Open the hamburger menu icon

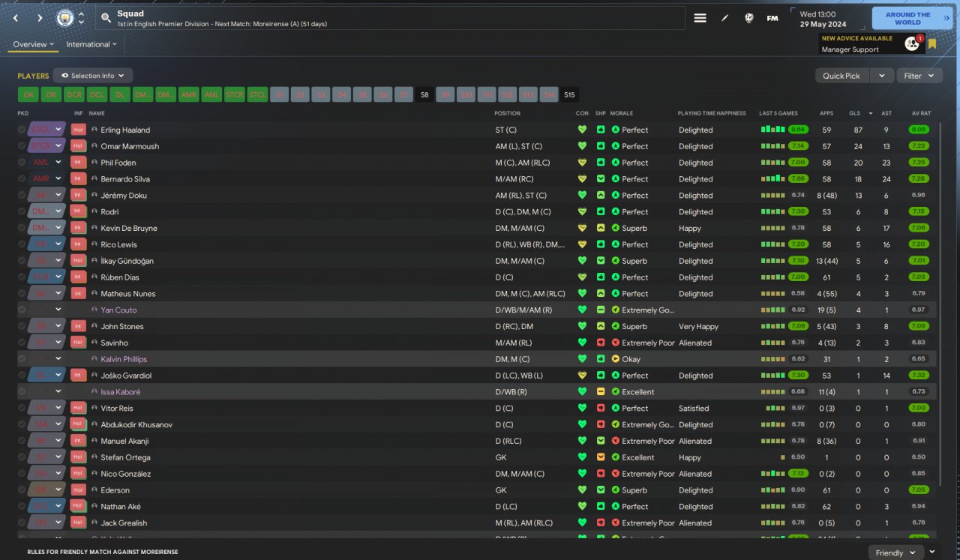pyautogui.click(x=700, y=18)
